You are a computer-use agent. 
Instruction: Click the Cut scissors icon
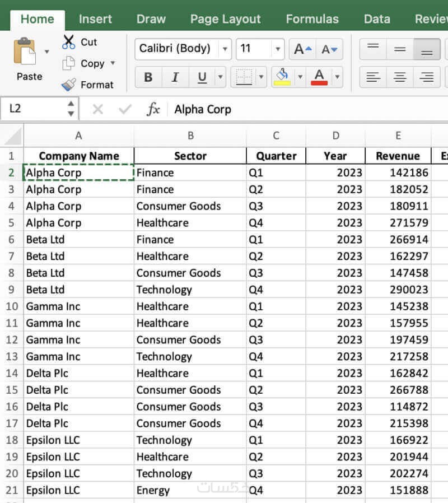(x=69, y=42)
